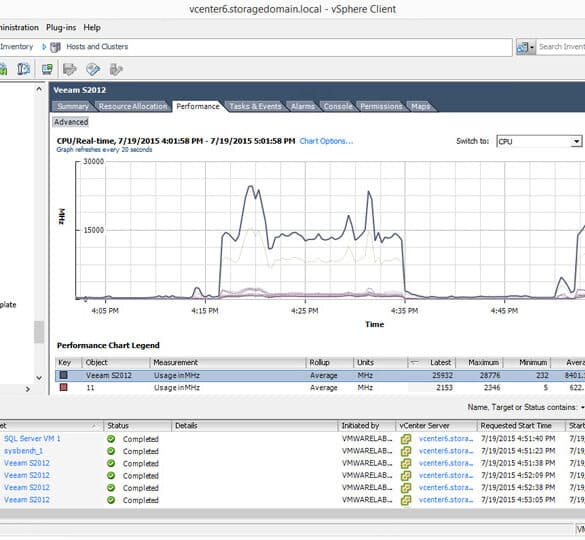Viewport: 585px width, 540px height.
Task: Click the red legend swatch for object 11
Action: coord(63,387)
